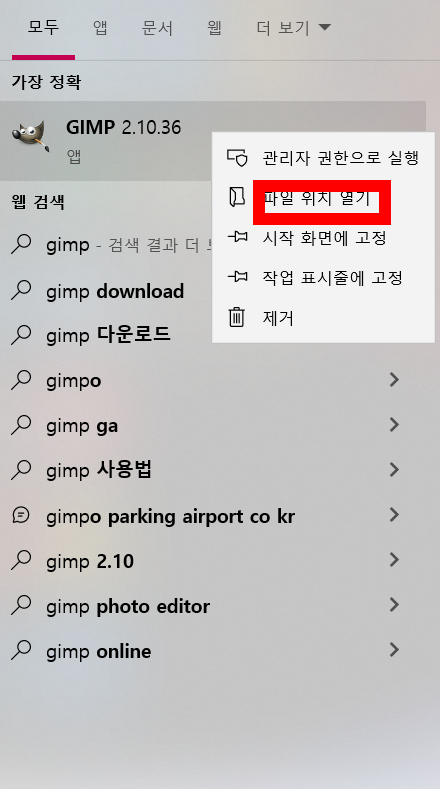Switch to the 웹 tab
Image resolution: width=440 pixels, height=789 pixels.
click(214, 28)
